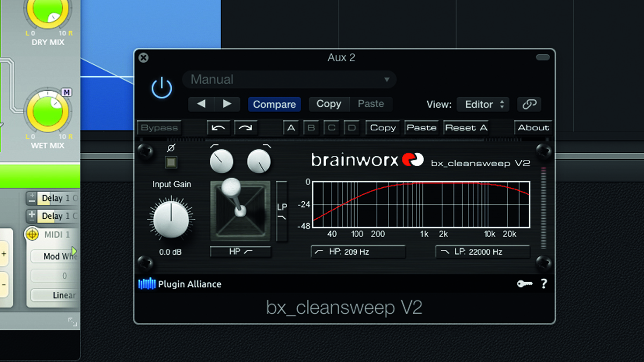
Task: Click the HP: 209 Hz value field
Action: [x=358, y=252]
